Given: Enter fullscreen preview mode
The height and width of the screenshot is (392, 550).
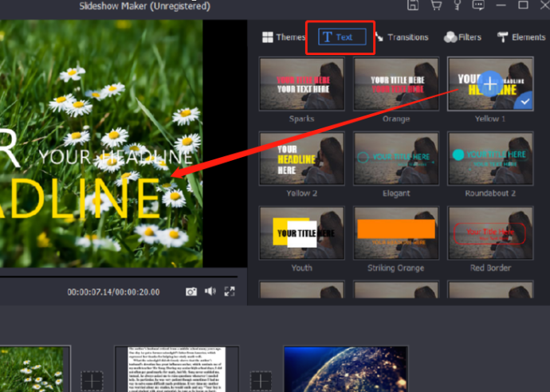Looking at the screenshot, I should click(230, 291).
